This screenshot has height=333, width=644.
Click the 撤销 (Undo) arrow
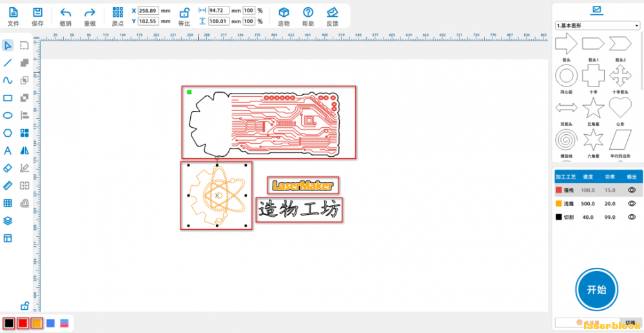click(65, 12)
